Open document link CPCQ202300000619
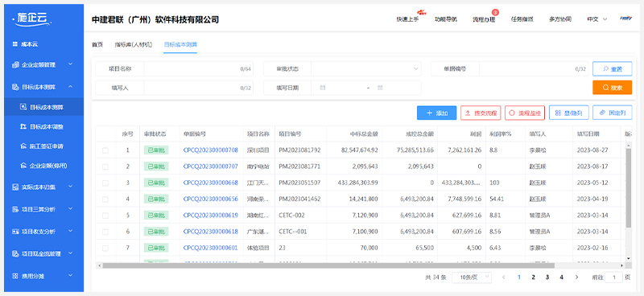644x296 pixels. [x=210, y=215]
